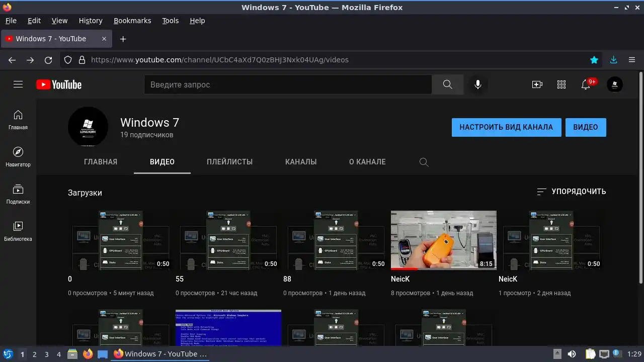Viewport: 644px width, 362px height.
Task: Open Навигатор in the sidebar
Action: click(18, 157)
